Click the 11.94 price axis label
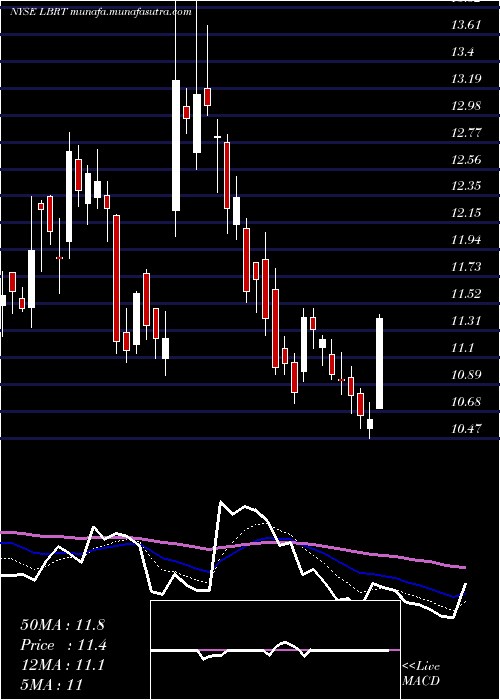 click(x=466, y=240)
